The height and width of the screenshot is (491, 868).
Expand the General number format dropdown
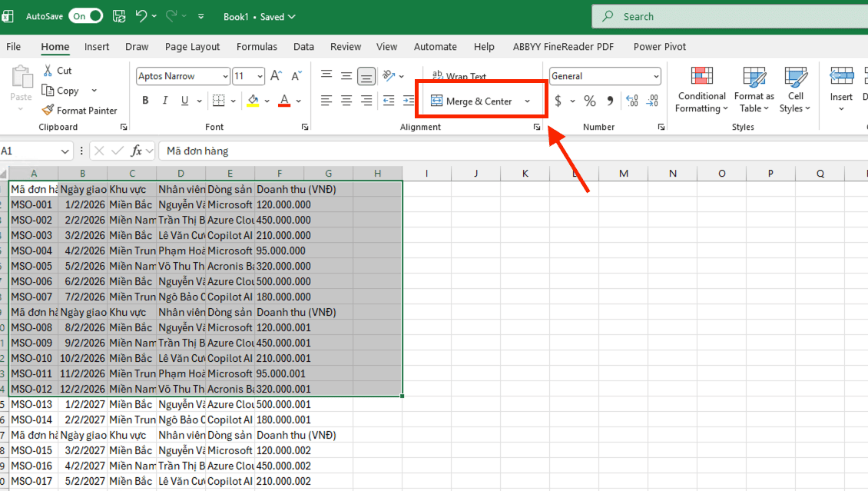click(x=655, y=76)
